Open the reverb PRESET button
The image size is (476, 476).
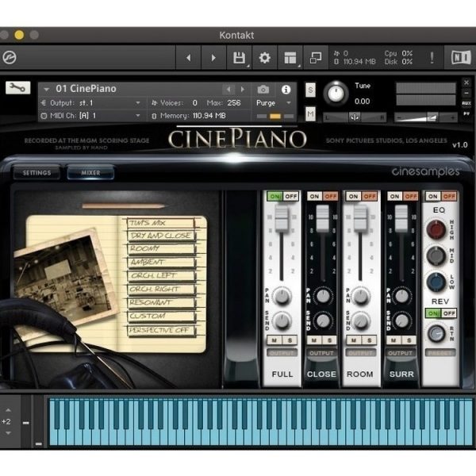440,353
